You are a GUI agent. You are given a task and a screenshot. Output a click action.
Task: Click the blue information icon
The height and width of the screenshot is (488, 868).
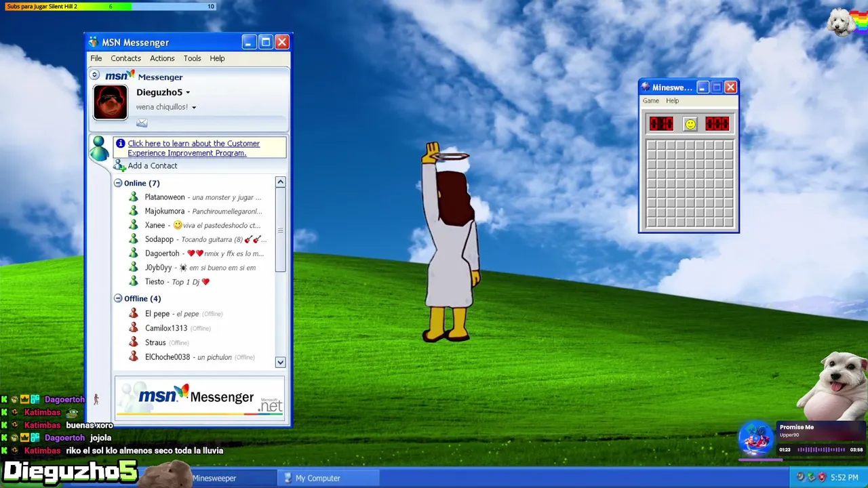coord(120,144)
